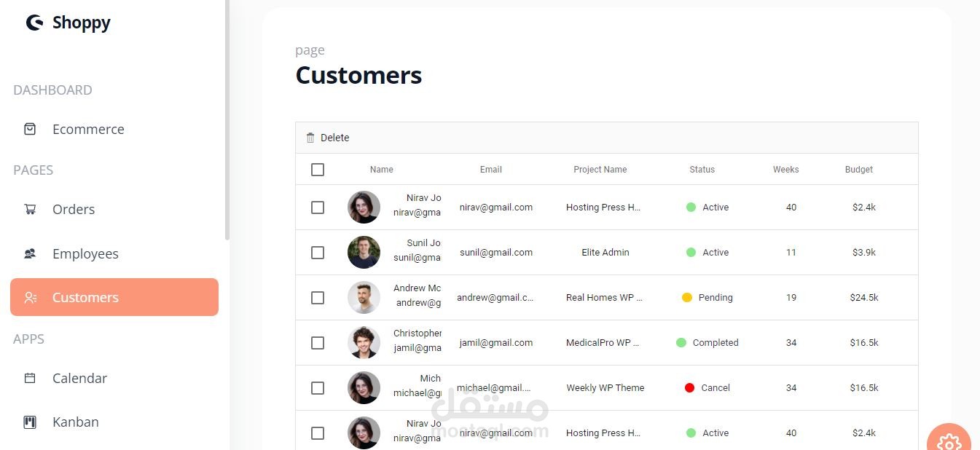Image resolution: width=980 pixels, height=450 pixels.
Task: Click the Status column header
Action: (x=702, y=170)
